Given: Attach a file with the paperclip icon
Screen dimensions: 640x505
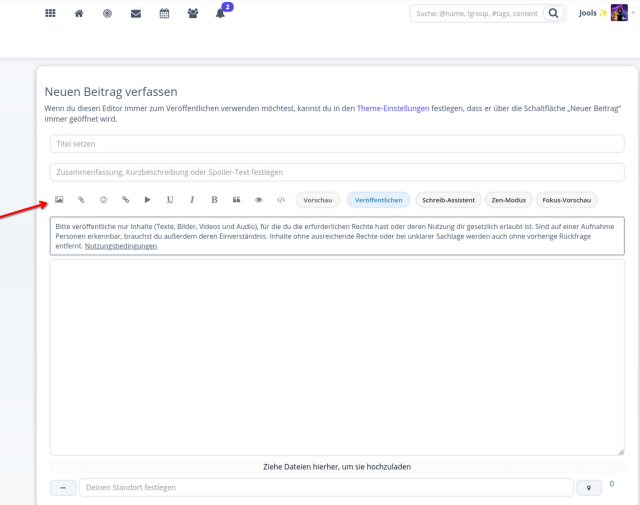Looking at the screenshot, I should click(x=81, y=200).
